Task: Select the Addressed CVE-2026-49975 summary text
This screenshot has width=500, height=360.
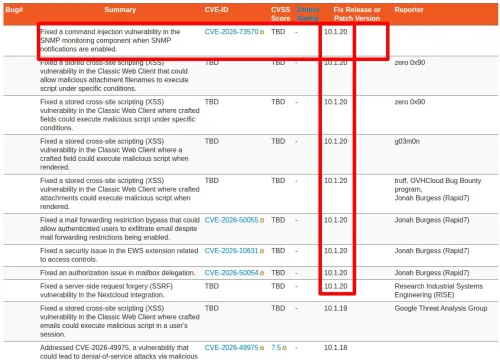Action: point(119,352)
